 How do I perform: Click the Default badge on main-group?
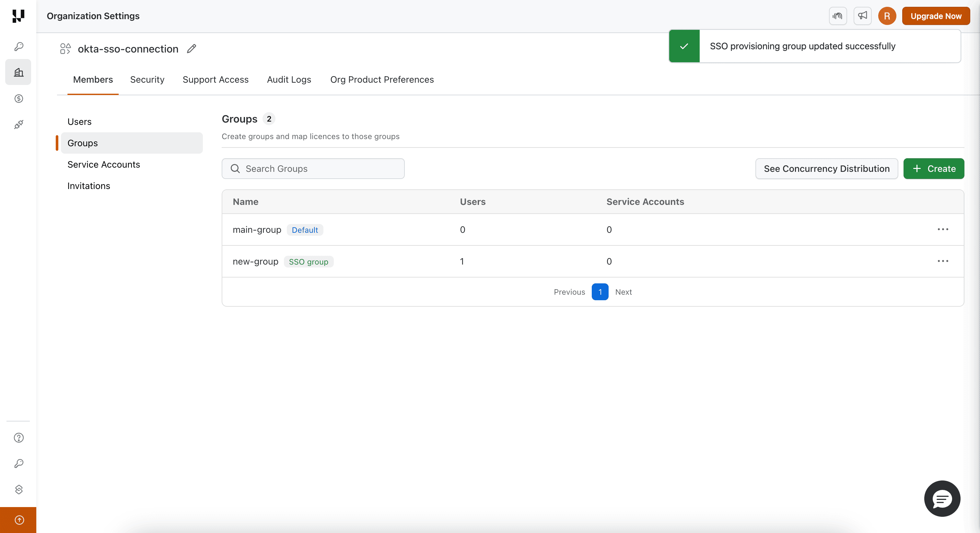pyautogui.click(x=305, y=230)
